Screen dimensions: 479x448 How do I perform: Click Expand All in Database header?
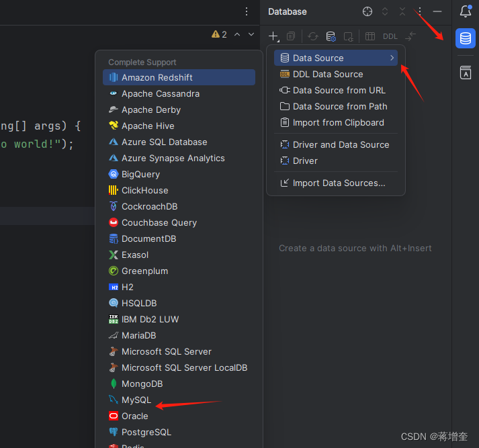pos(385,11)
